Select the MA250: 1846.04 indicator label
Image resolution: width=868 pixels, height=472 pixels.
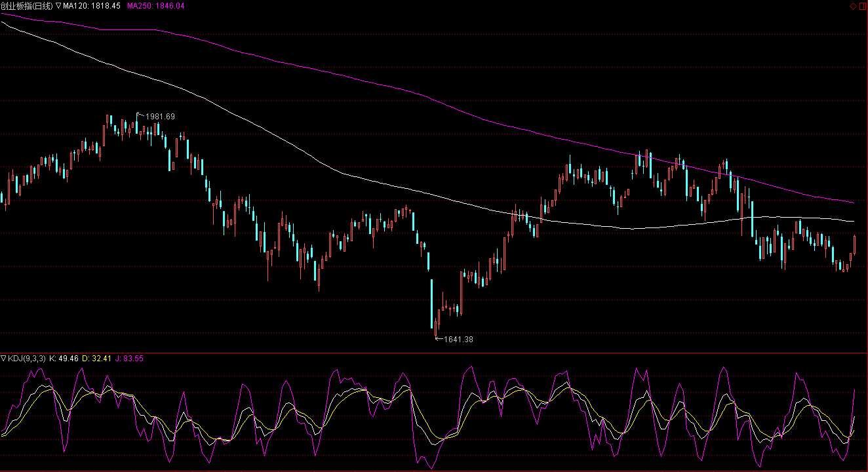point(155,5)
